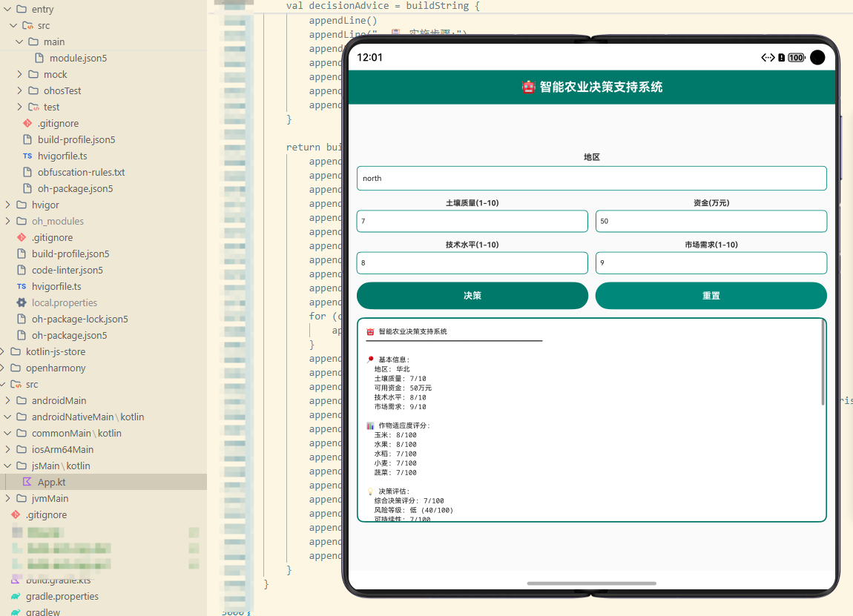The width and height of the screenshot is (853, 616).
Task: Click the gradle.properties elephant icon
Action: (16, 596)
